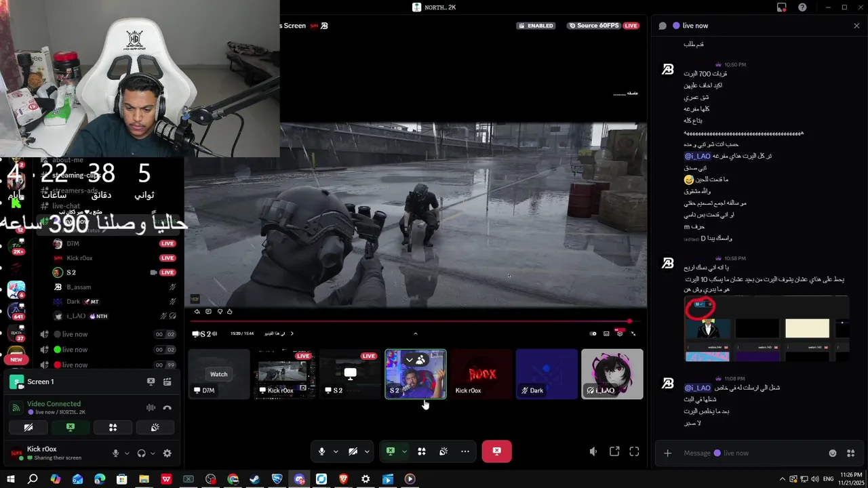
Task: Click red disconnect call button
Action: (496, 451)
